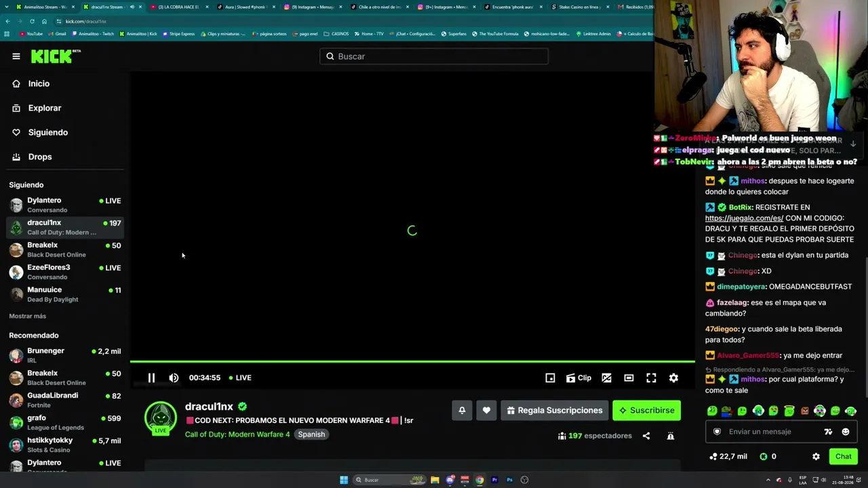
Task: Share the stream via the share icon
Action: point(646,436)
